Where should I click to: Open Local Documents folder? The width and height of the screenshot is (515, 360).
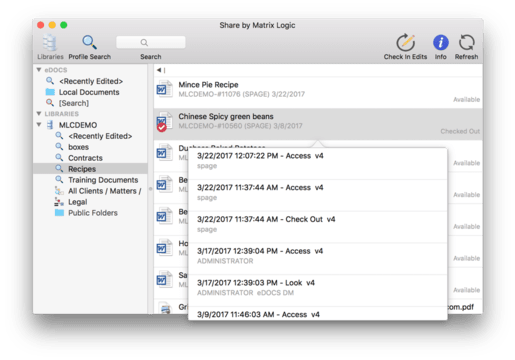[x=89, y=92]
